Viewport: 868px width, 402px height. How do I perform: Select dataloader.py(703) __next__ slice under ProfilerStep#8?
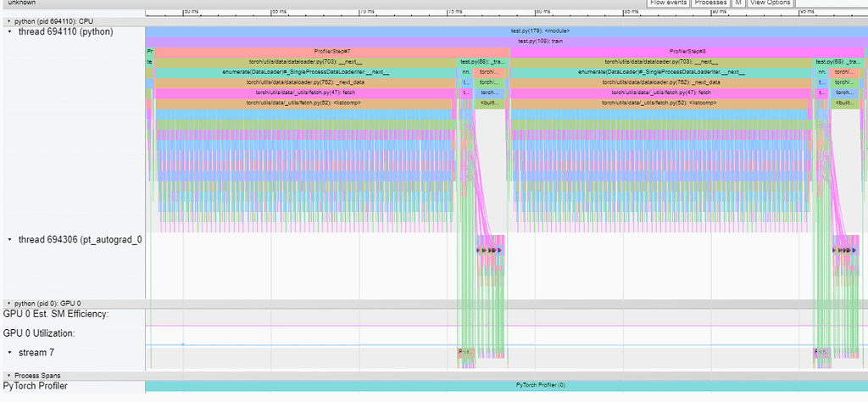click(x=661, y=62)
